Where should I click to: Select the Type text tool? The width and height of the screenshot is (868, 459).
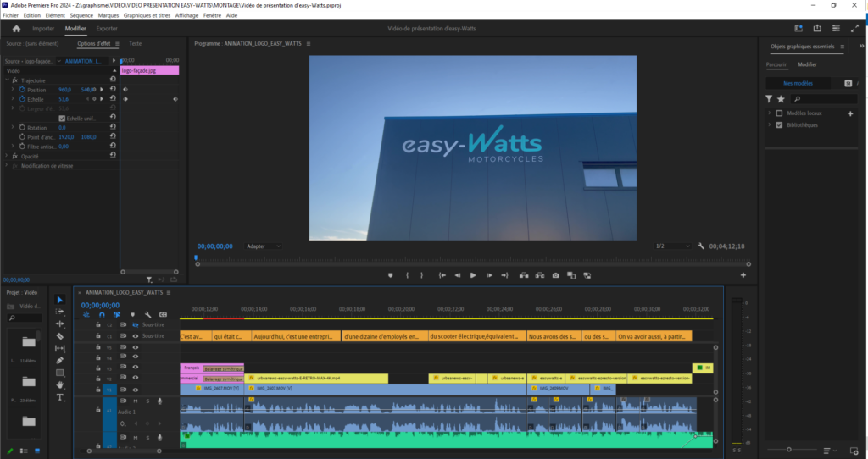point(60,397)
